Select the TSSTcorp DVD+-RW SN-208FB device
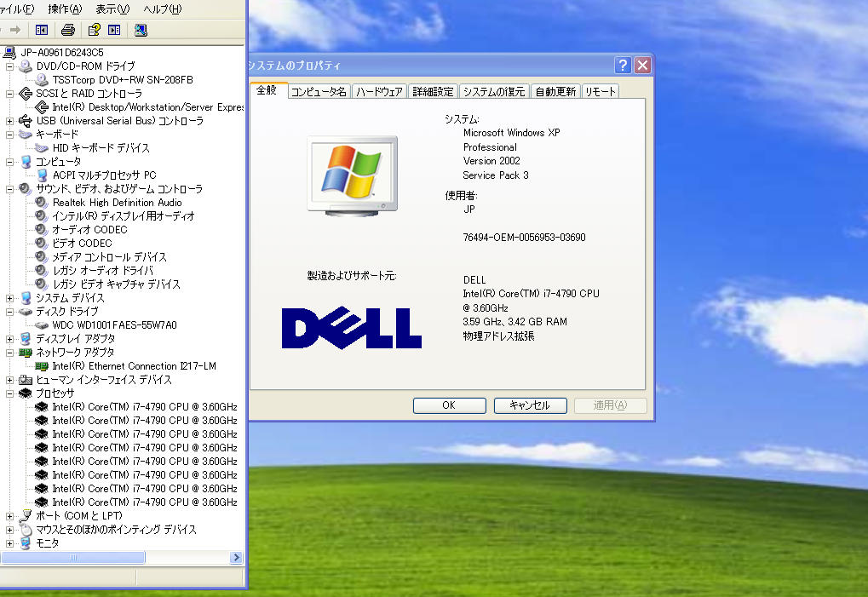 123,80
